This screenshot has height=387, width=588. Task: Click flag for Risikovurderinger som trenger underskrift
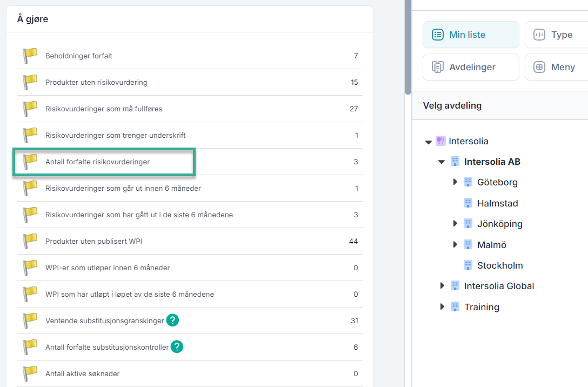(x=30, y=135)
